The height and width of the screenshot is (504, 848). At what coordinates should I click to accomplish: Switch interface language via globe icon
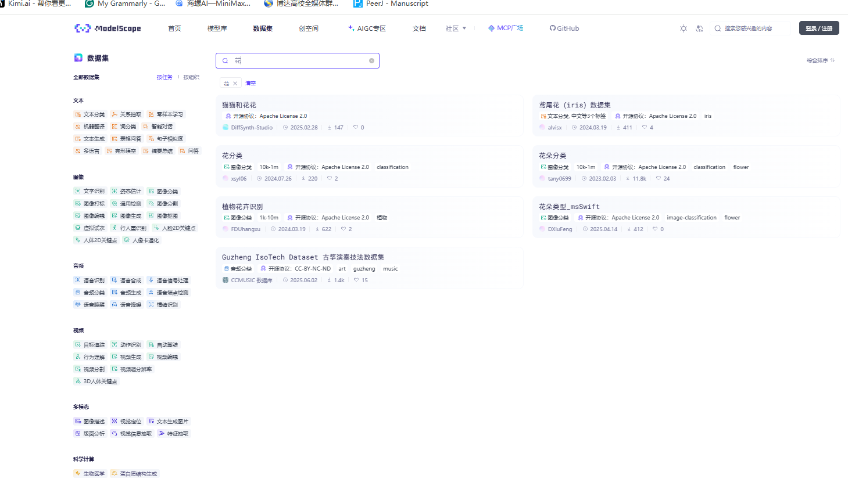(699, 28)
